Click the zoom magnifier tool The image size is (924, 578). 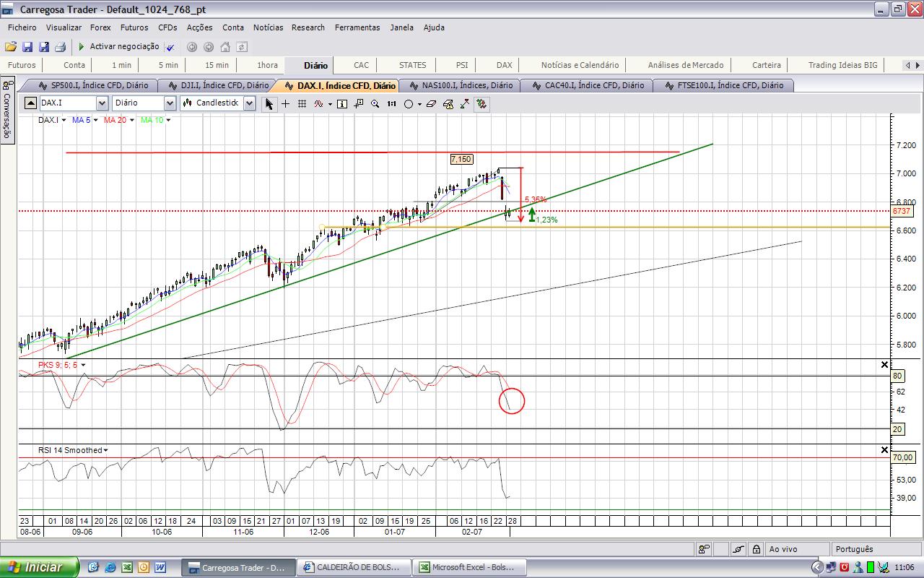pyautogui.click(x=375, y=104)
